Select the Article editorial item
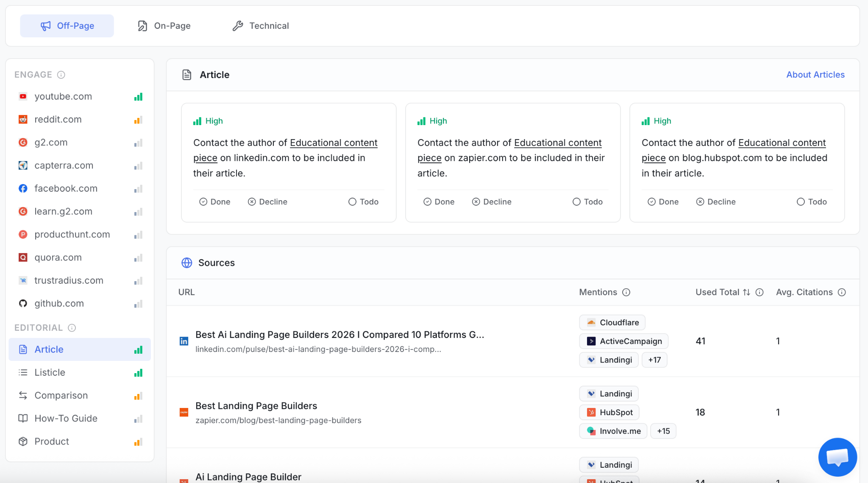This screenshot has width=868, height=483. click(x=80, y=349)
